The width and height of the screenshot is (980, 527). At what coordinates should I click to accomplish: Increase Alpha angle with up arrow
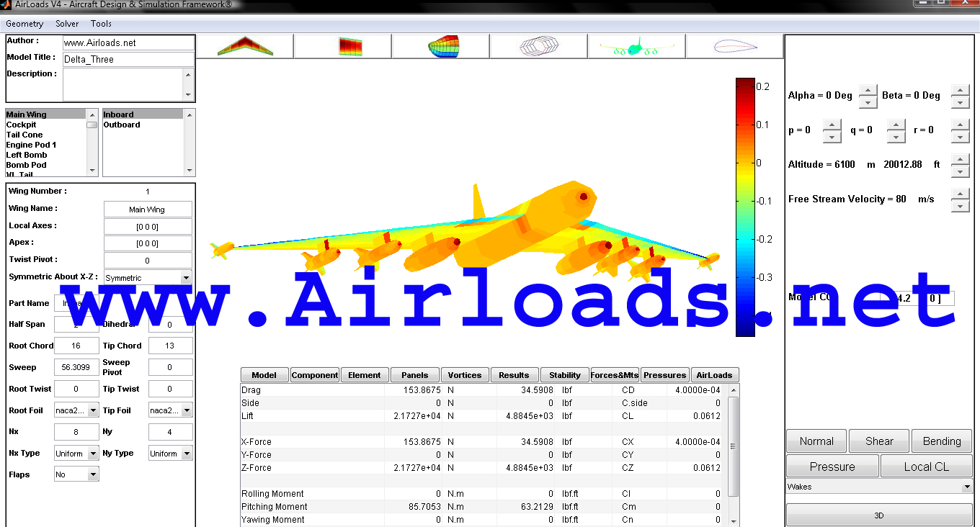click(x=868, y=90)
